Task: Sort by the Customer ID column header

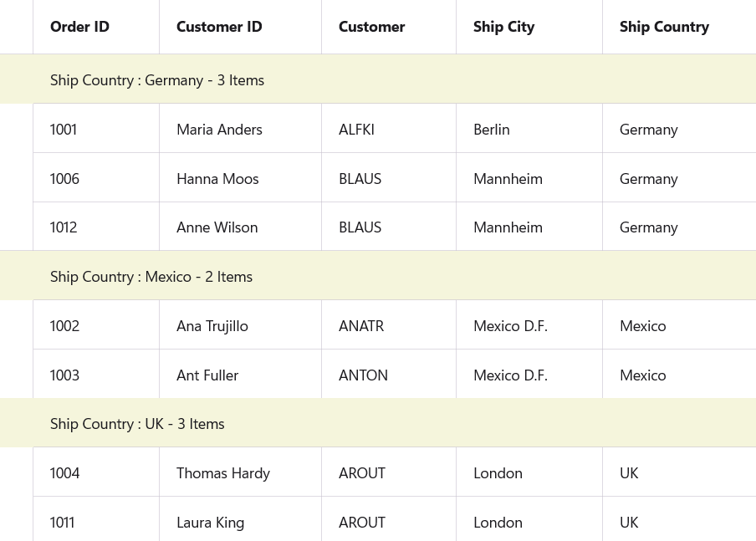Action: point(219,27)
